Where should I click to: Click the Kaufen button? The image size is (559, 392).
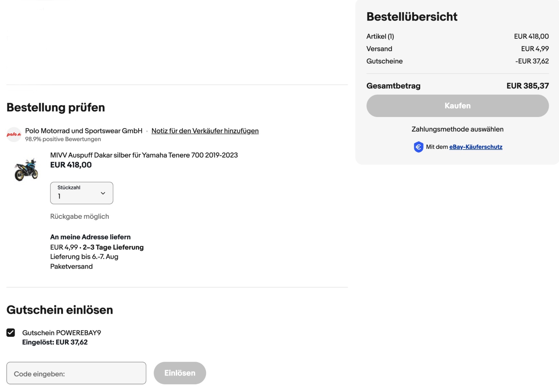[x=457, y=106]
